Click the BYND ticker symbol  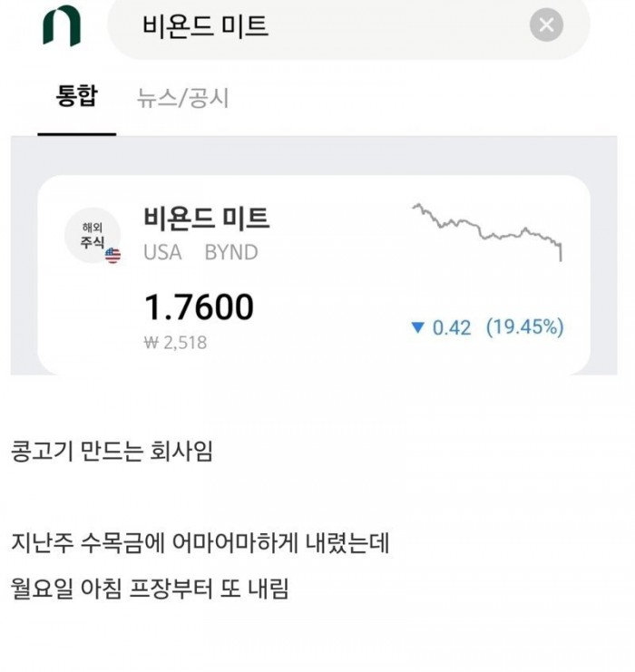click(x=230, y=252)
